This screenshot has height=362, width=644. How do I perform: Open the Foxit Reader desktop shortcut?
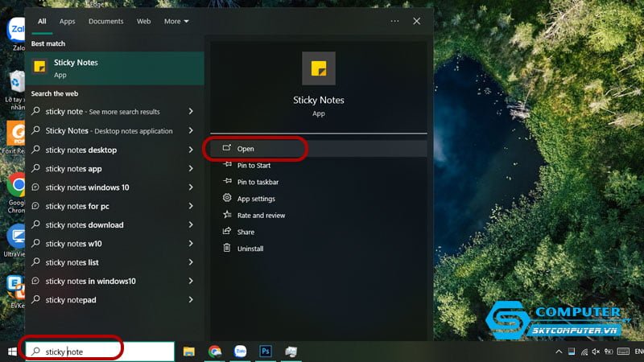15,138
